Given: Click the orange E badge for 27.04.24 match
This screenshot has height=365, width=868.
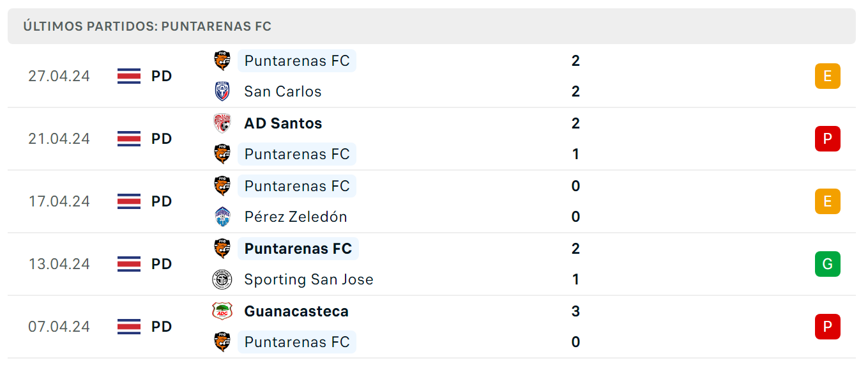Looking at the screenshot, I should pos(827,76).
